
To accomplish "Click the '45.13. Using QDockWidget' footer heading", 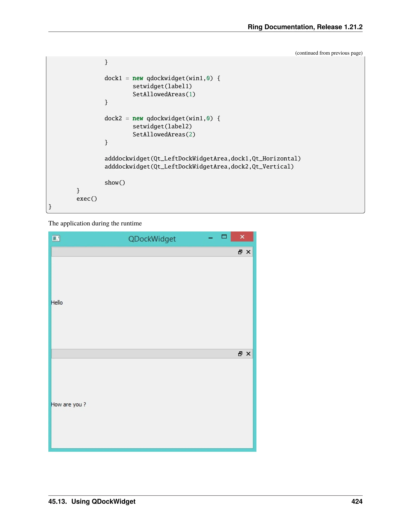I will (92, 501).
